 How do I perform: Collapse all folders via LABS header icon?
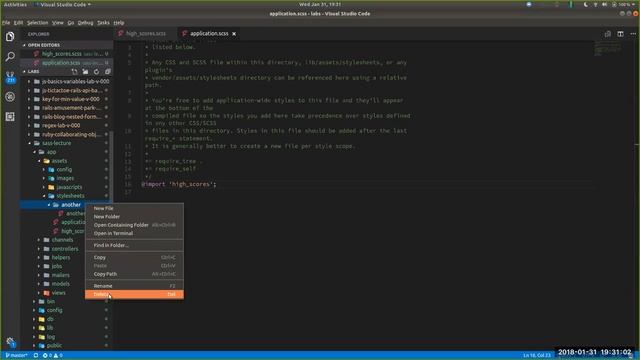pos(107,71)
